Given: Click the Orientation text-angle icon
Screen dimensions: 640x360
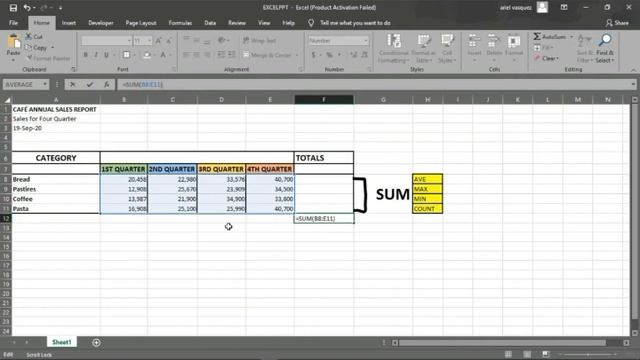Looking at the screenshot, I should [x=222, y=40].
